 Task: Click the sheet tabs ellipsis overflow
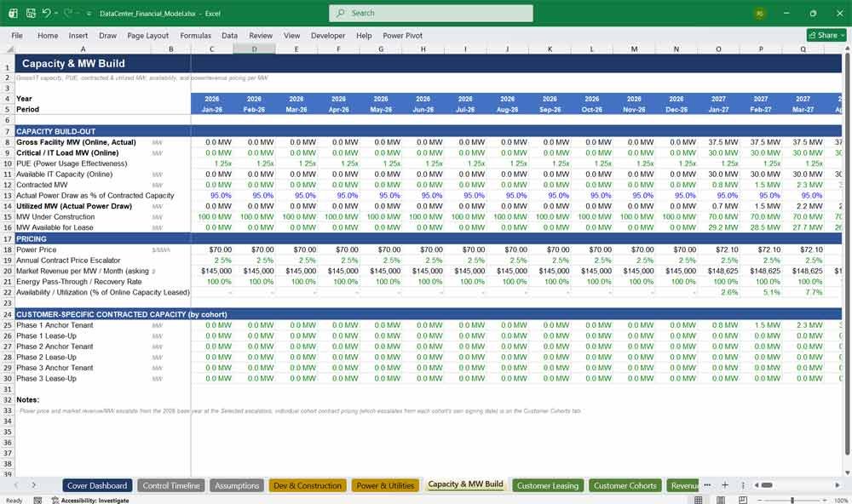(x=707, y=485)
